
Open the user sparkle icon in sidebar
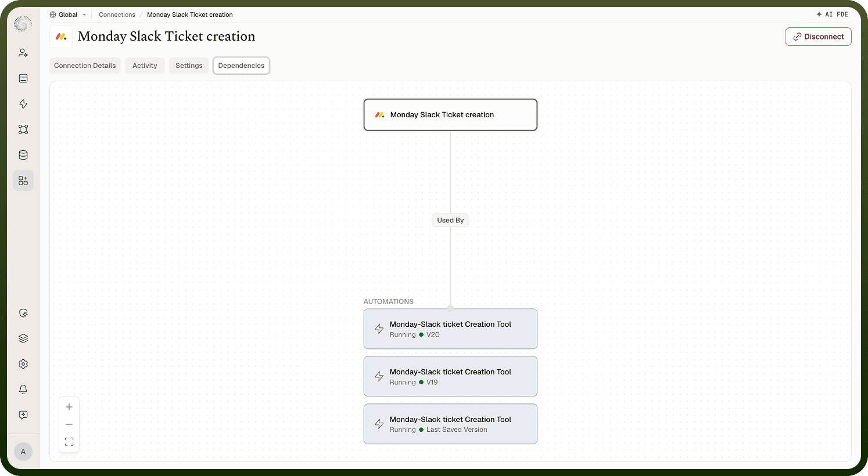[23, 53]
